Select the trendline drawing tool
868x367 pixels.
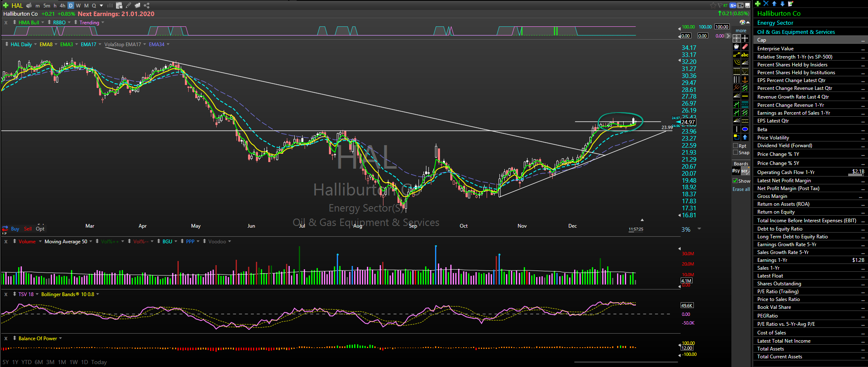tap(737, 54)
